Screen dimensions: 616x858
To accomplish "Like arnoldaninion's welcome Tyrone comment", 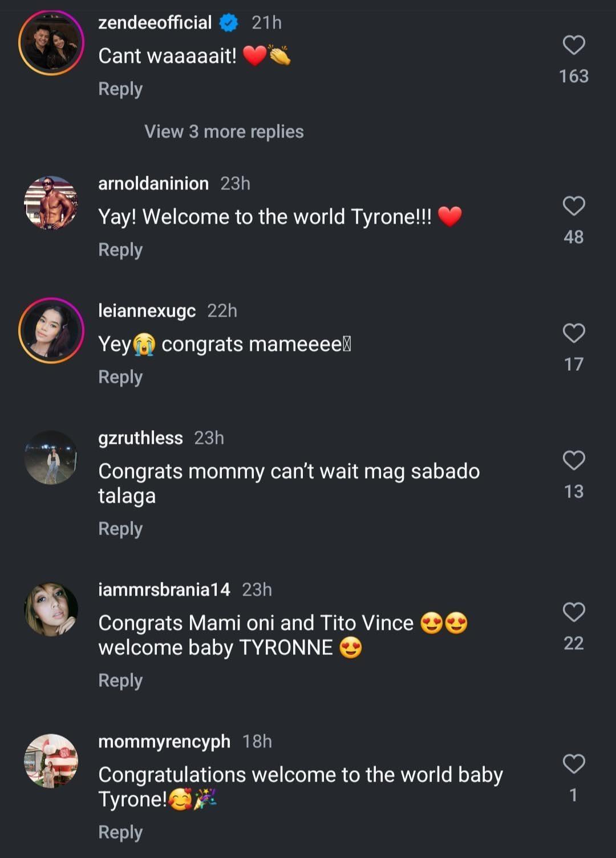I will click(574, 206).
